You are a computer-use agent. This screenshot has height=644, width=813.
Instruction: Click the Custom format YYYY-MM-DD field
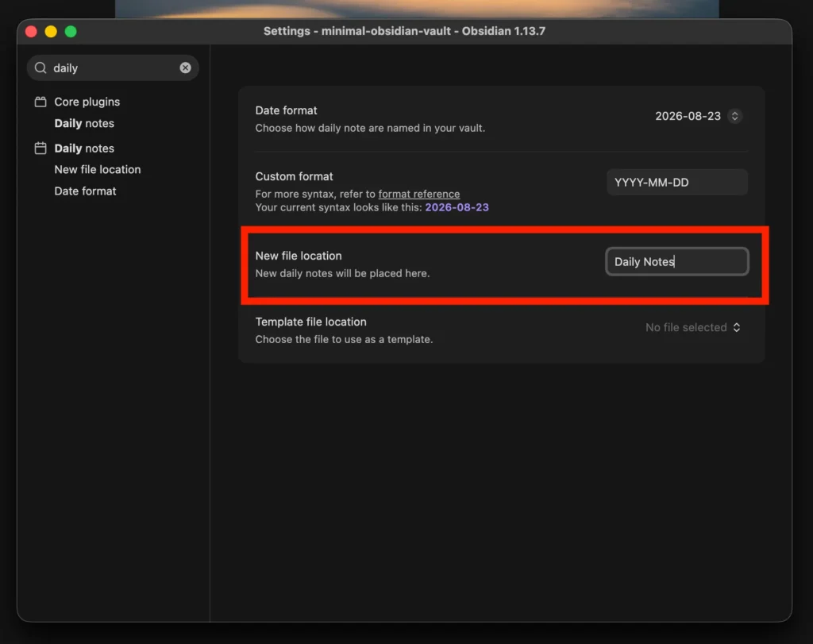[x=676, y=183]
